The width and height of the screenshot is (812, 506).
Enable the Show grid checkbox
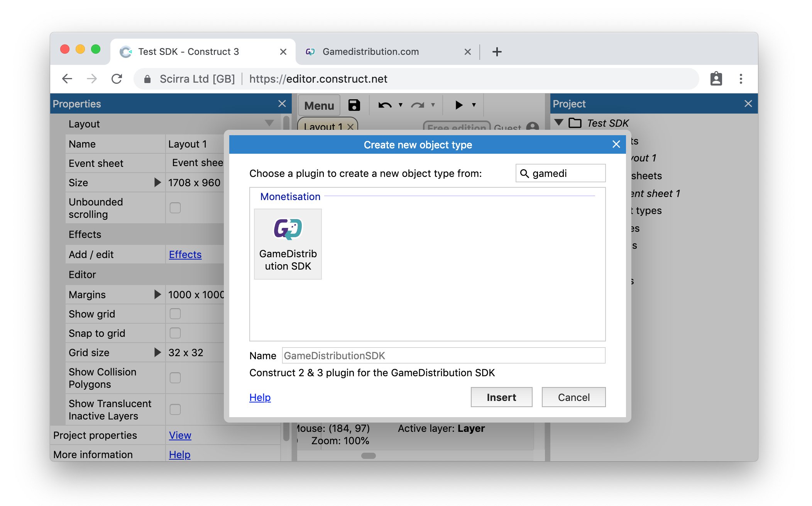click(x=175, y=314)
